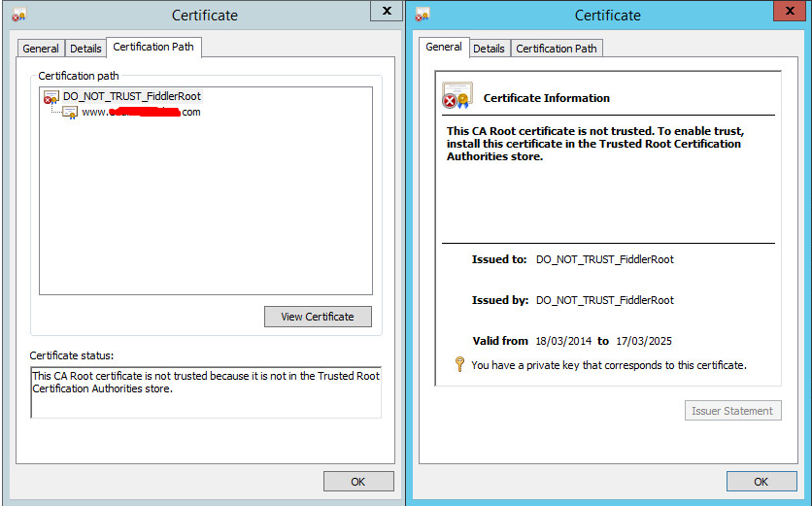Click the Certificate status text box
Screen dimensions: 812x506
pos(206,392)
